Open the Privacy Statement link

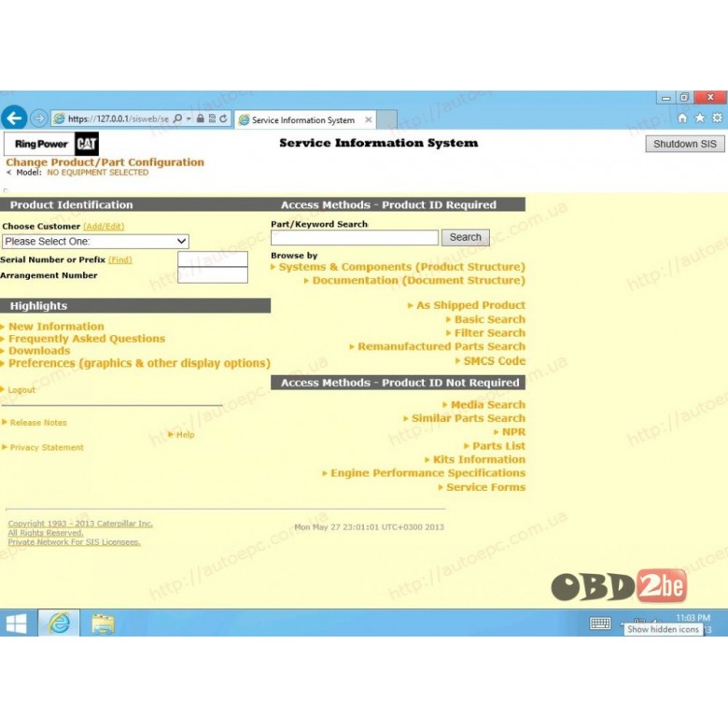pyautogui.click(x=47, y=447)
